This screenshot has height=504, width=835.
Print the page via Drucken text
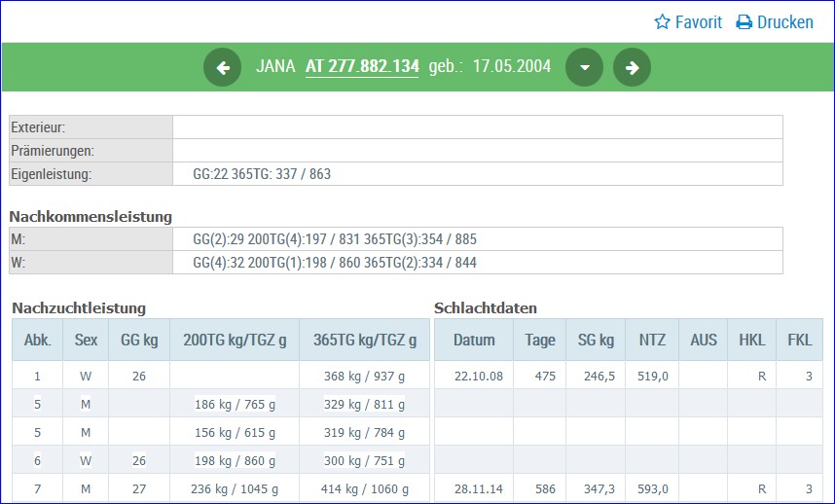coord(785,22)
